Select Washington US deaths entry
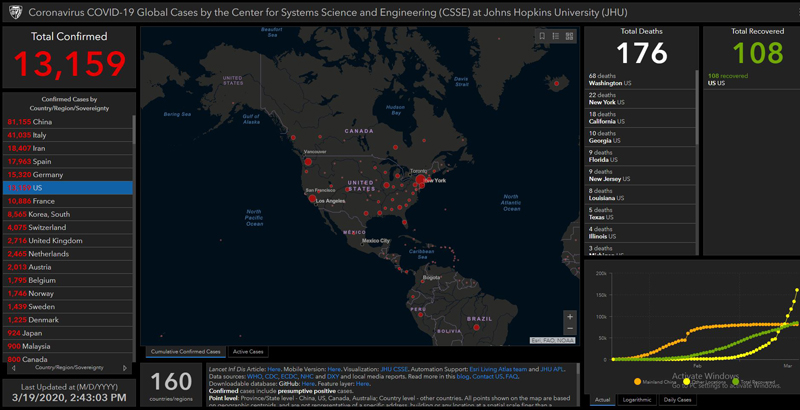 [640, 80]
